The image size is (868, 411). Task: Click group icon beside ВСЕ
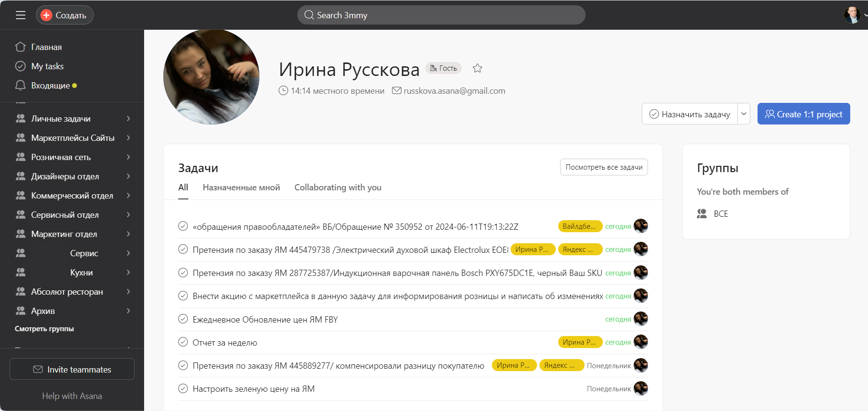click(702, 214)
